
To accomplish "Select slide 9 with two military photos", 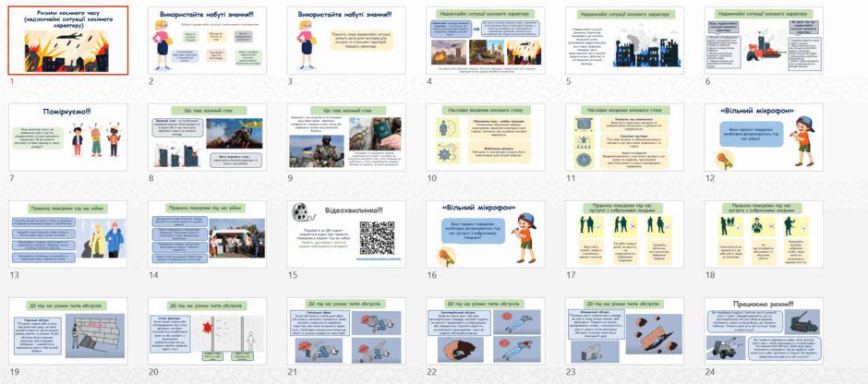I will pyautogui.click(x=346, y=138).
